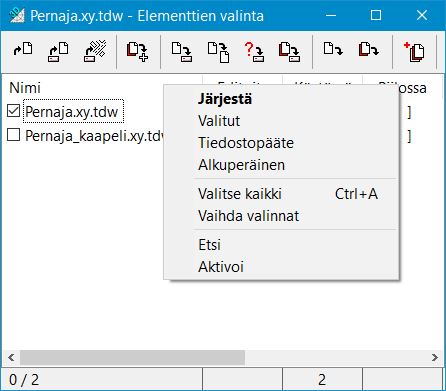Check the Pernaja_kaapeli.xy.tdw checkbox

pos(13,135)
